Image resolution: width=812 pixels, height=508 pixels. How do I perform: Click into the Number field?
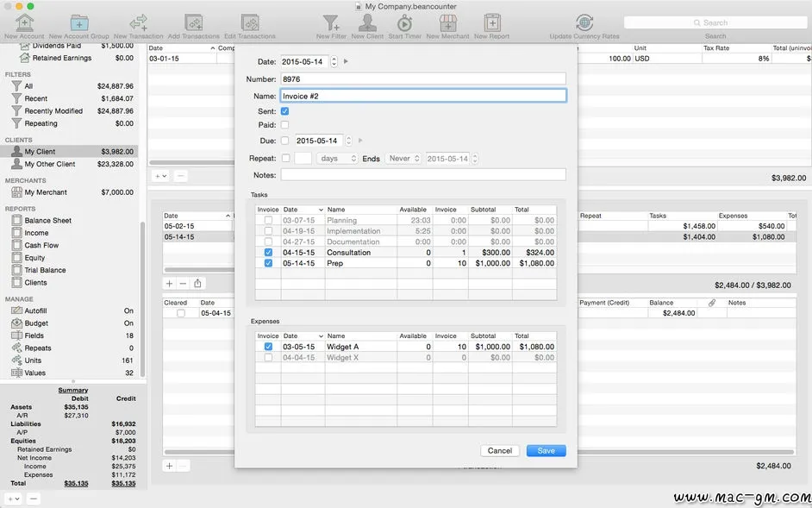(423, 79)
